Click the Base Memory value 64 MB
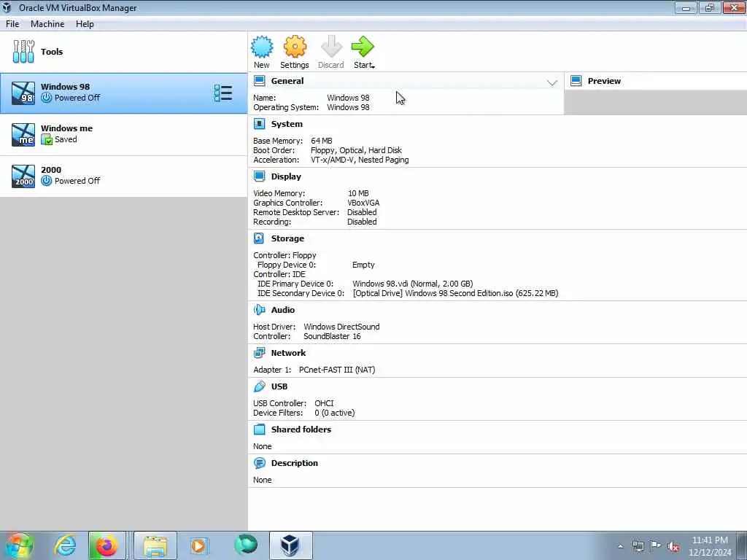 322,141
